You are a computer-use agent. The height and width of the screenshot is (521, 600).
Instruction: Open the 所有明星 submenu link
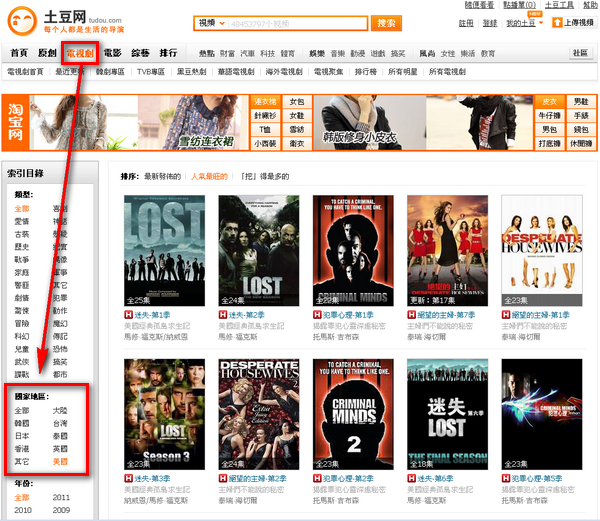(x=403, y=72)
